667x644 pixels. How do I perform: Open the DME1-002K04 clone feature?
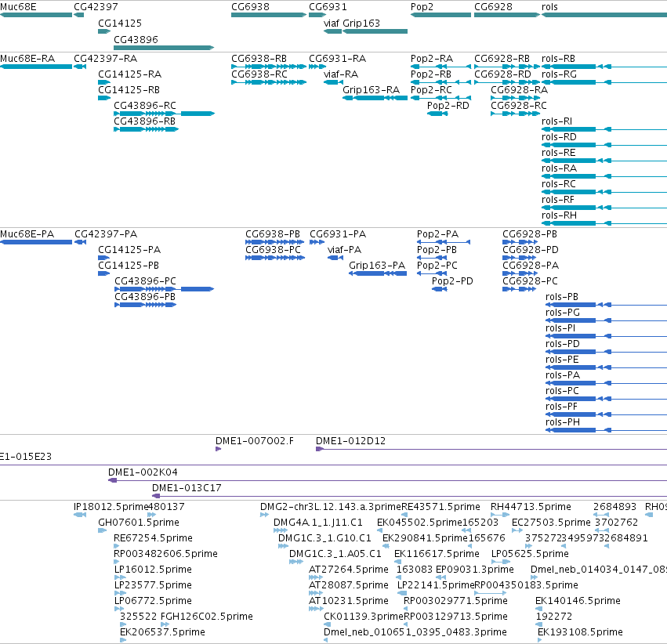(x=143, y=472)
